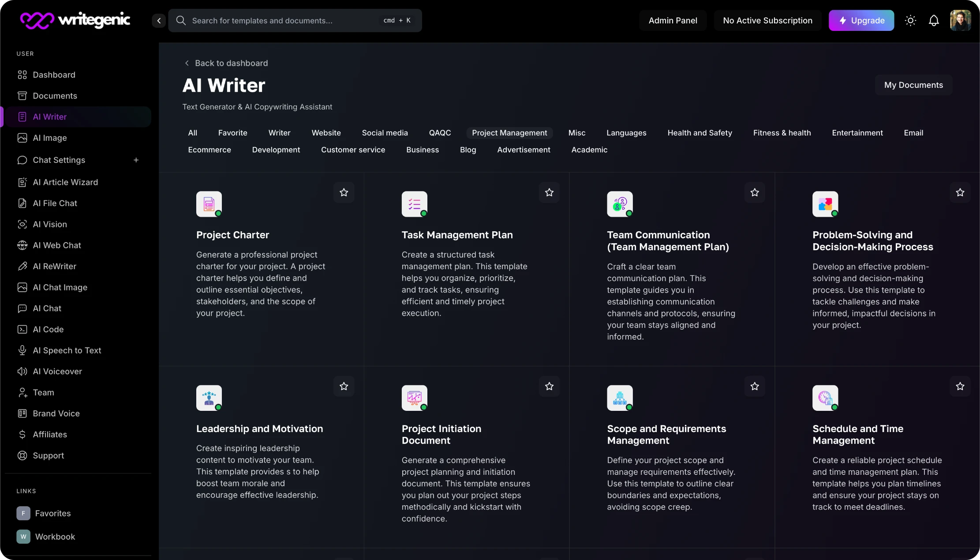The width and height of the screenshot is (980, 560).
Task: Select the QAQC category tab
Action: 440,133
